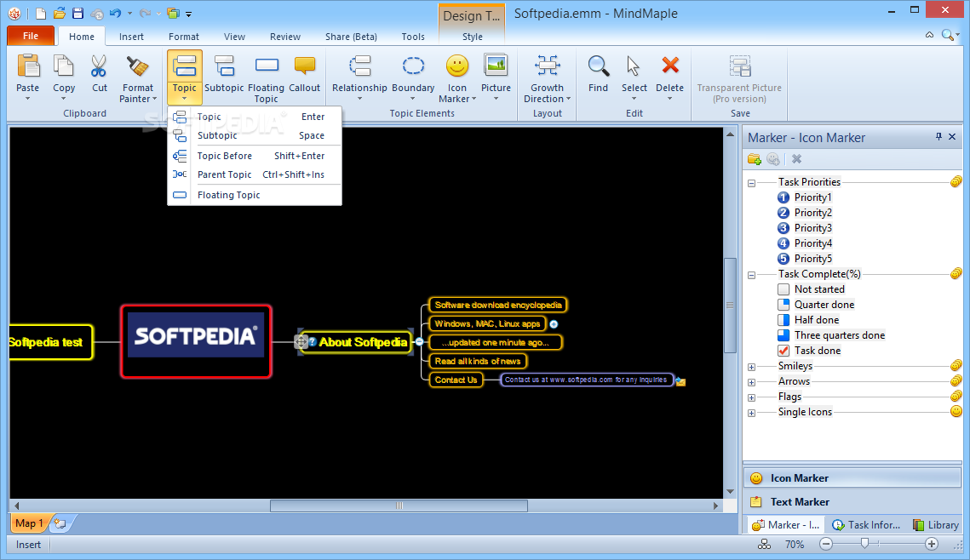Click the Icon Marker smiley button

(457, 66)
